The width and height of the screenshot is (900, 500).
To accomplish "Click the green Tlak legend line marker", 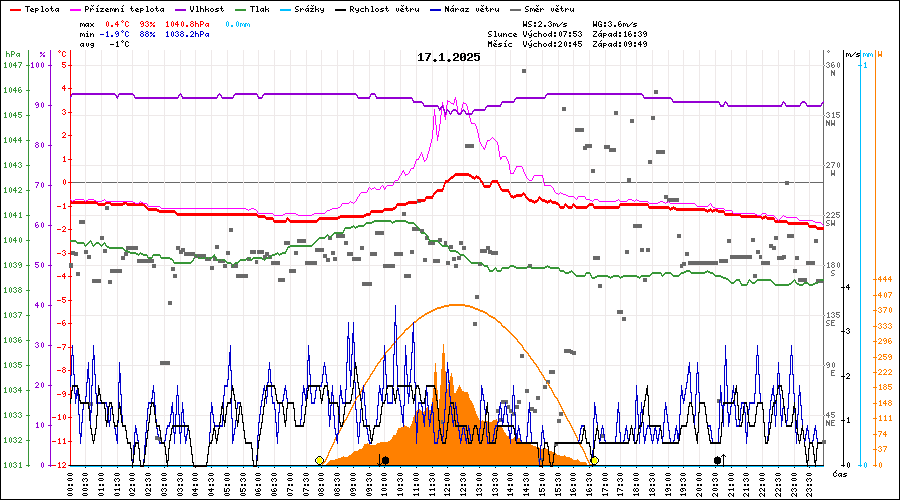I will pos(238,9).
